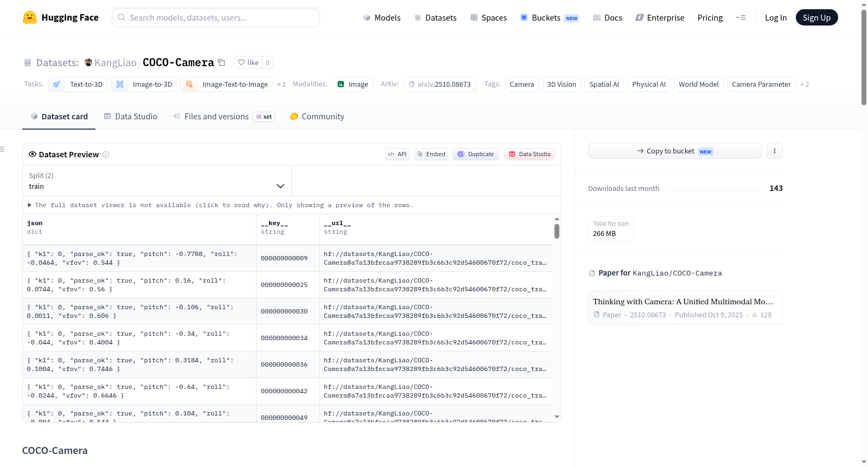Screen dimensions: 868x467
Task: Go to Spaces in navigation
Action: tap(489, 17)
